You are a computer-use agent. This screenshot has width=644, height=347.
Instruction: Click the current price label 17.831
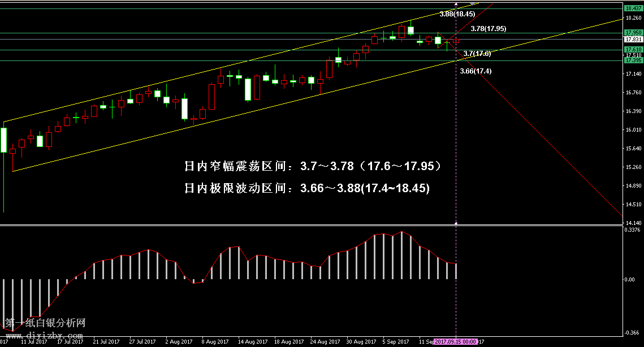(633, 40)
